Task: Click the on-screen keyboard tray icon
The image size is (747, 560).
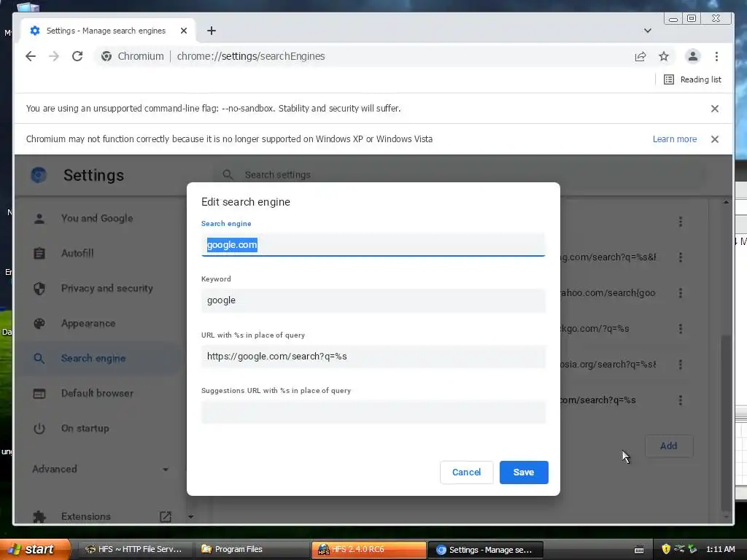Action: [x=639, y=550]
